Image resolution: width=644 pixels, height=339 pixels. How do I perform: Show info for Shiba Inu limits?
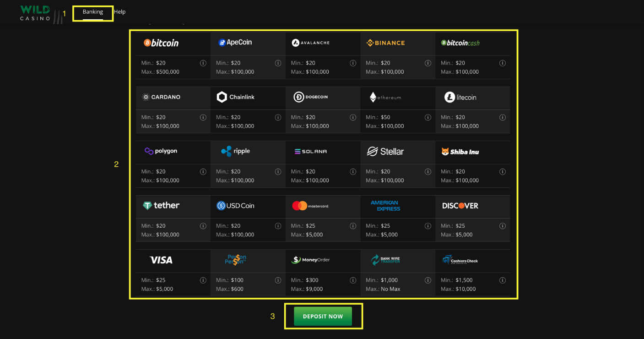pos(503,172)
